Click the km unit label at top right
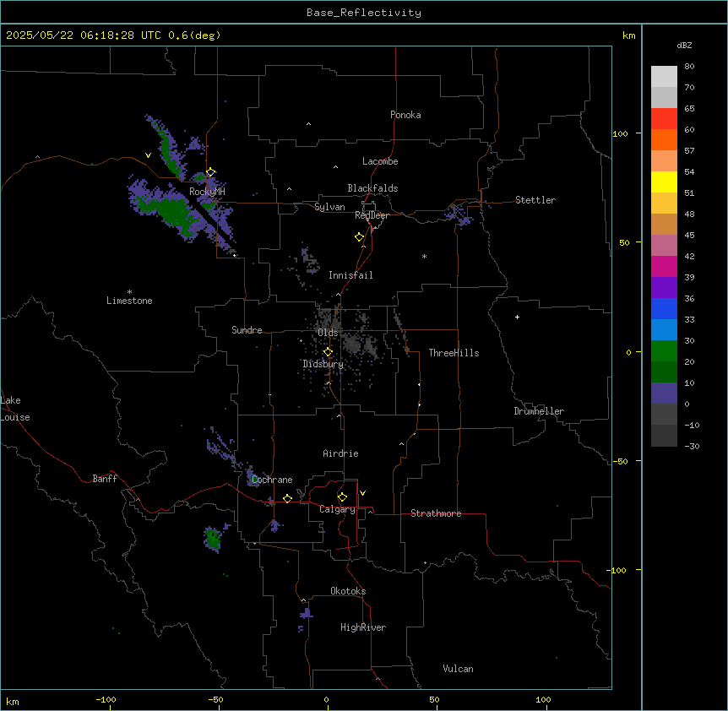728x711 pixels. point(628,35)
